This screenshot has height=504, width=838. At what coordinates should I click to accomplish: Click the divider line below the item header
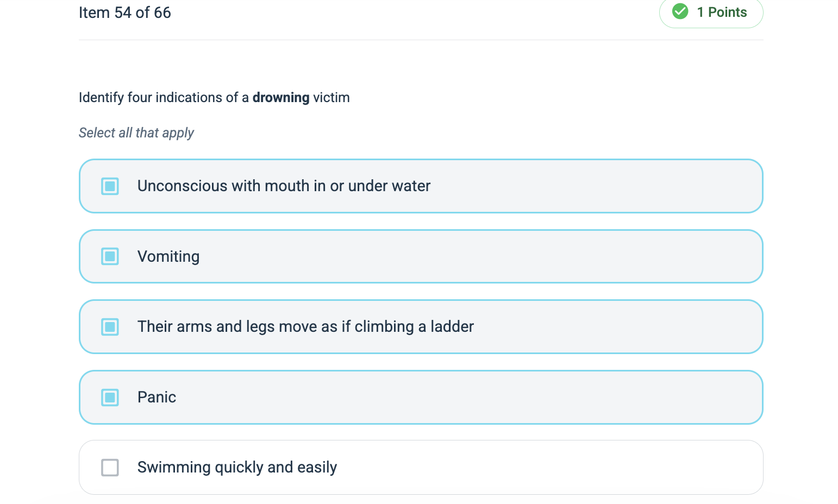click(x=421, y=40)
